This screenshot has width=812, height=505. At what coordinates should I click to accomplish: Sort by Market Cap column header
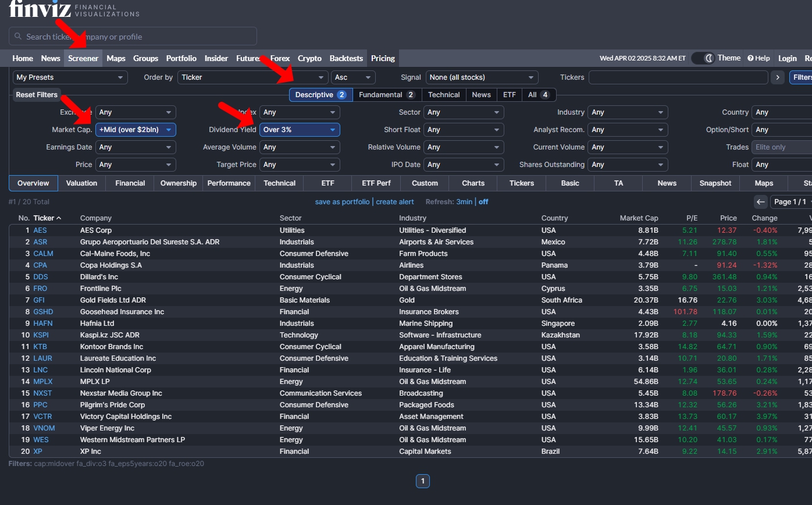click(639, 218)
